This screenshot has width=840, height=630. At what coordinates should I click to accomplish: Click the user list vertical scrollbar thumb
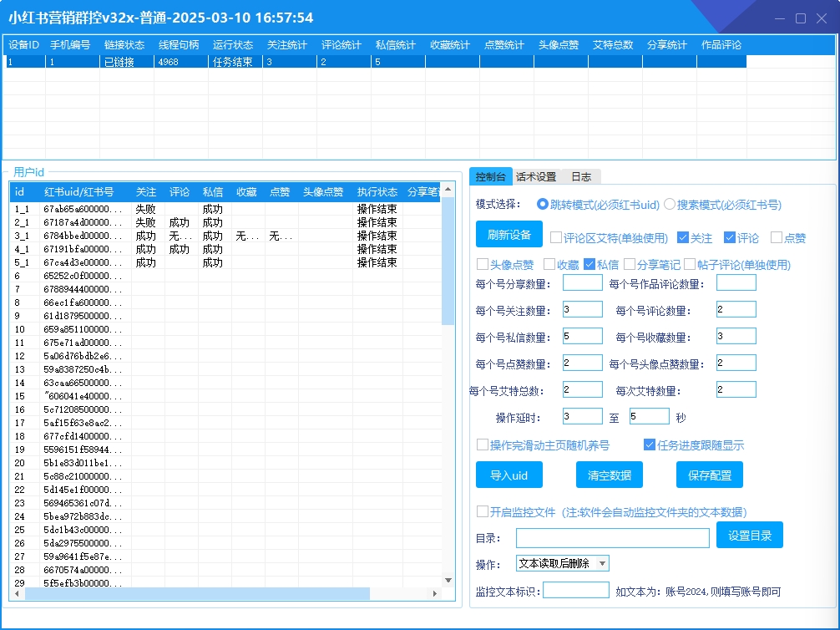[x=448, y=261]
